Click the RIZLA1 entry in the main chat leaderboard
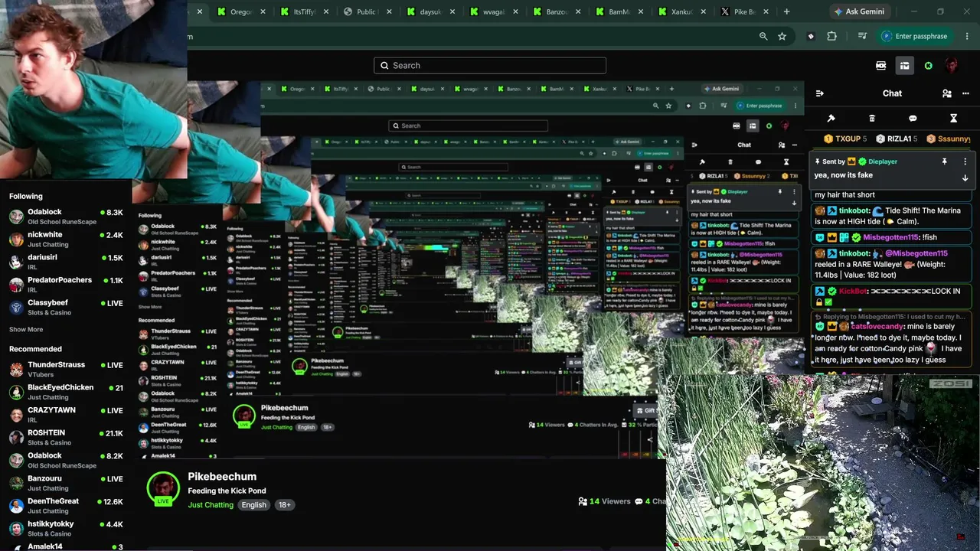The image size is (980, 551). click(897, 139)
